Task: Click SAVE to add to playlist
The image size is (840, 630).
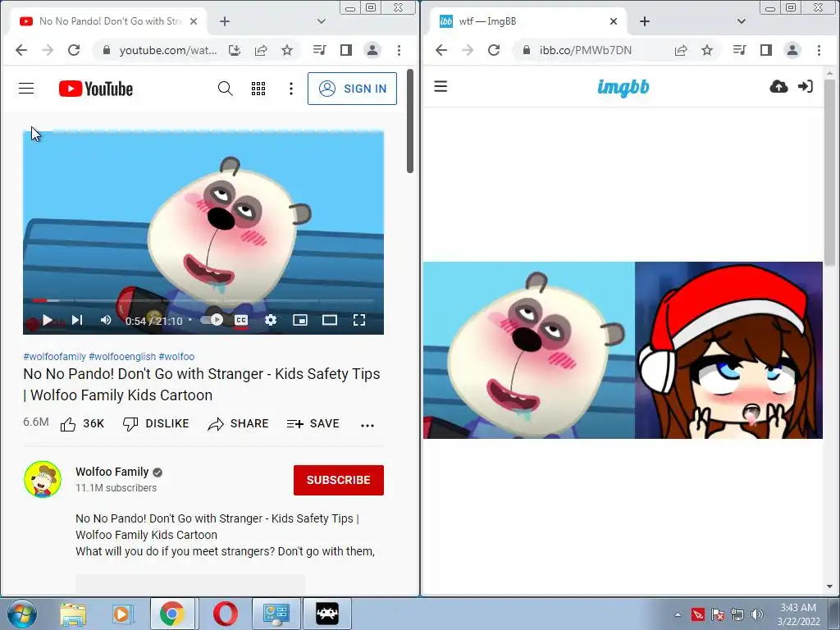Action: pos(313,424)
